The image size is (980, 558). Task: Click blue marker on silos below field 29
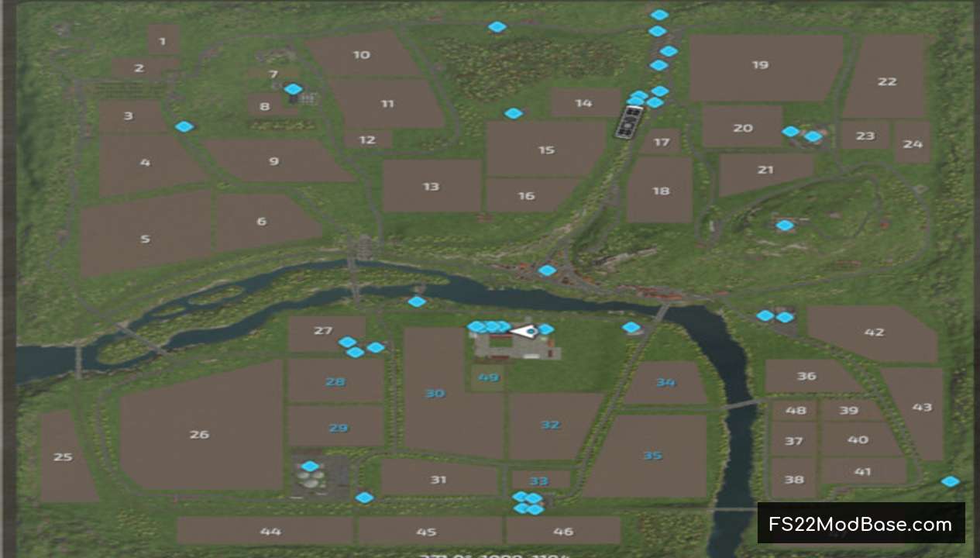click(x=310, y=466)
